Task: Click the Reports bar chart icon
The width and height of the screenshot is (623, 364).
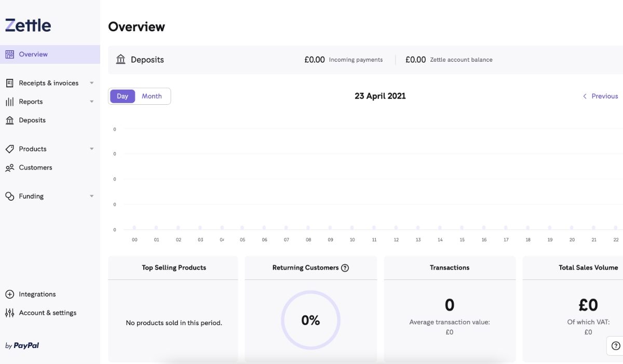Action: pos(9,102)
